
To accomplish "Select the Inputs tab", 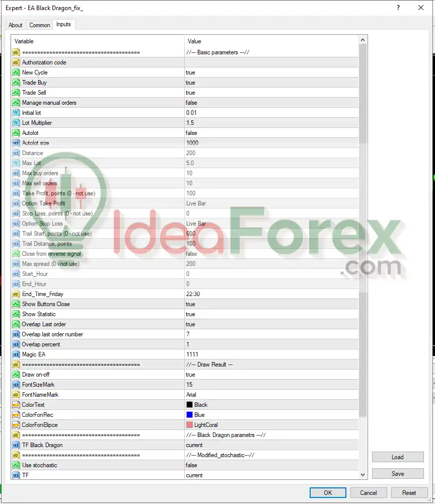I will coord(63,25).
